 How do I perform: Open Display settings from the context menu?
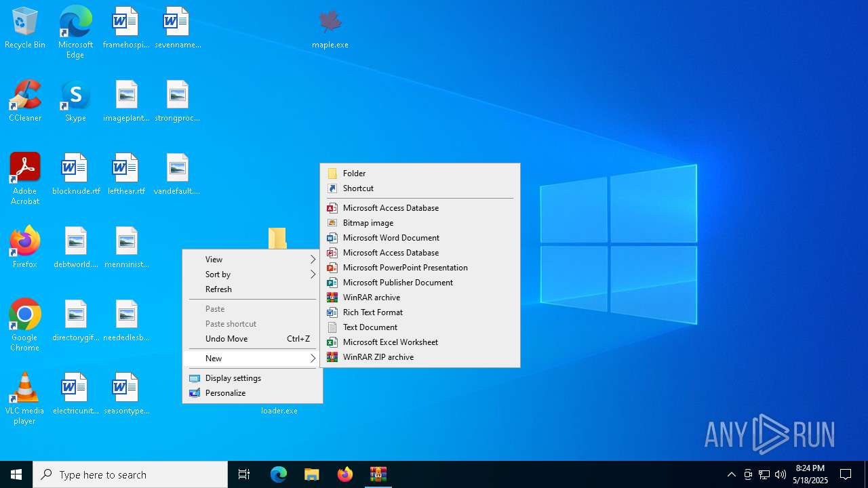click(x=252, y=378)
